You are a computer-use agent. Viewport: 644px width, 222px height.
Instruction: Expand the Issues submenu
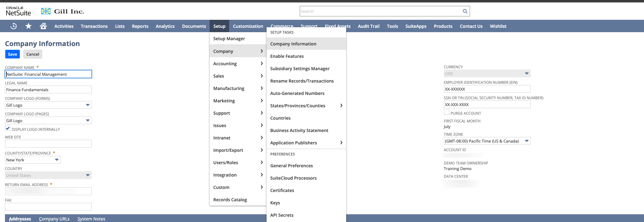[238, 125]
